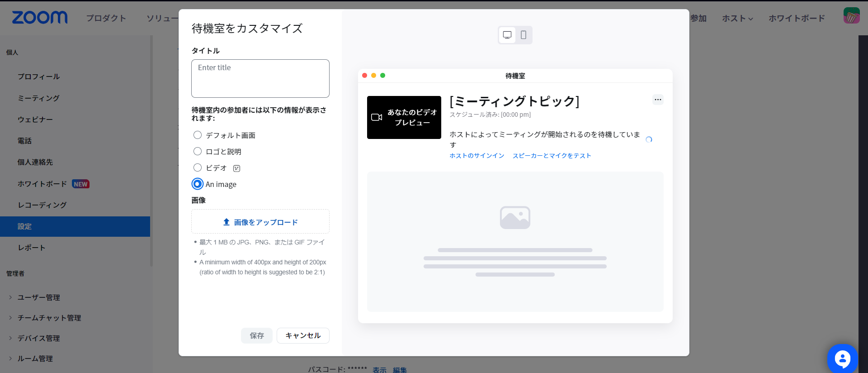
Task: Expand ユーザー管理 in sidebar
Action: point(38,297)
